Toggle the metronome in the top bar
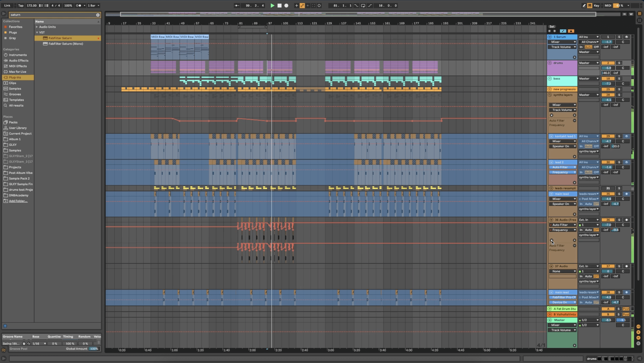This screenshot has height=363, width=644. [79, 5]
